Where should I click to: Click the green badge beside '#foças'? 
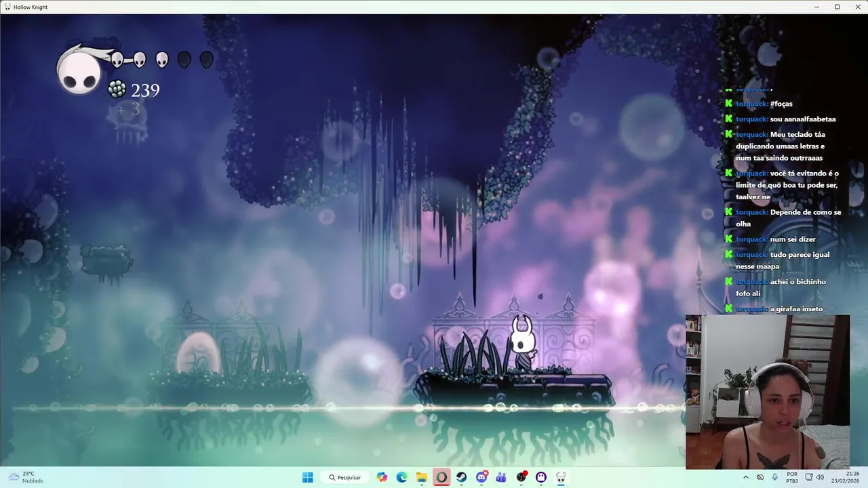click(x=729, y=104)
